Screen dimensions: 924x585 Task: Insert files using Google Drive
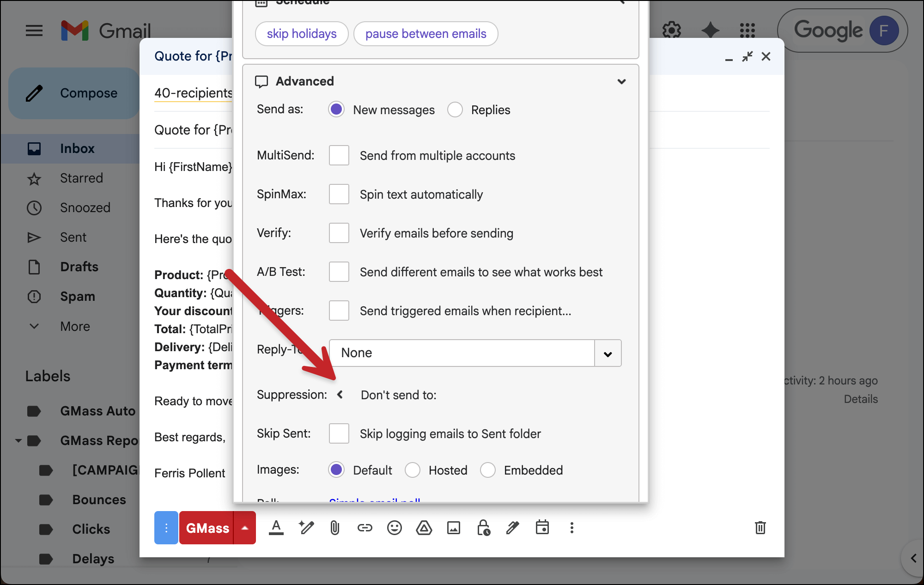click(424, 528)
